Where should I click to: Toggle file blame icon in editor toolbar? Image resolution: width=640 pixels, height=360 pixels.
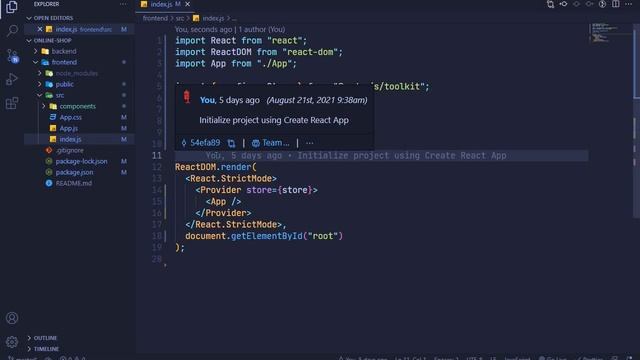coord(602,4)
